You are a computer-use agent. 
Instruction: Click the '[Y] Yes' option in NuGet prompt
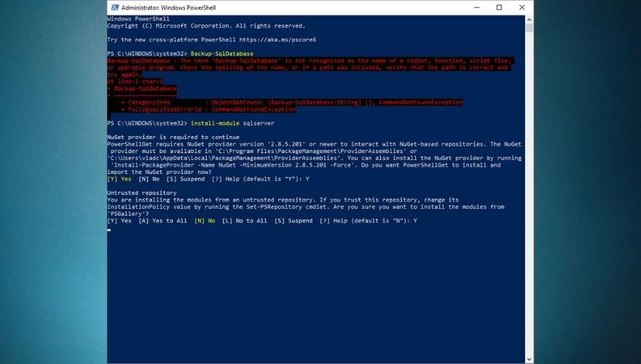119,179
